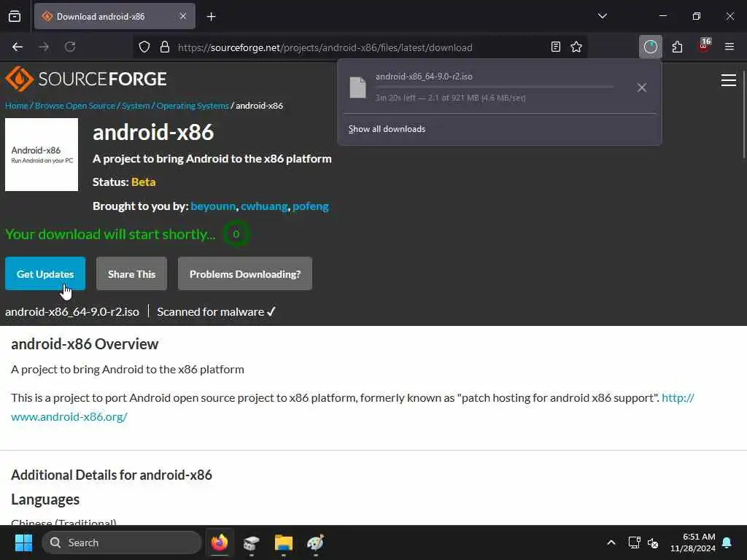Click the green countdown circle
Screen dimensions: 747x560
(236, 234)
